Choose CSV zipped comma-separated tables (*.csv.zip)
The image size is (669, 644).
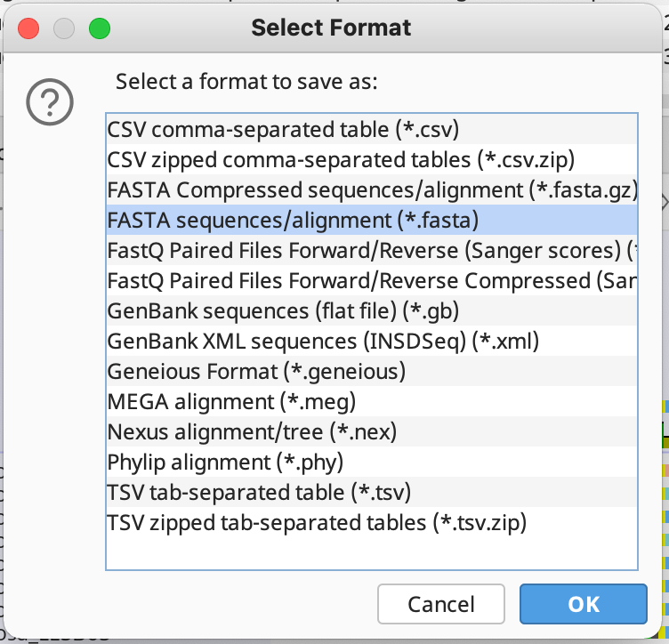pos(372,159)
